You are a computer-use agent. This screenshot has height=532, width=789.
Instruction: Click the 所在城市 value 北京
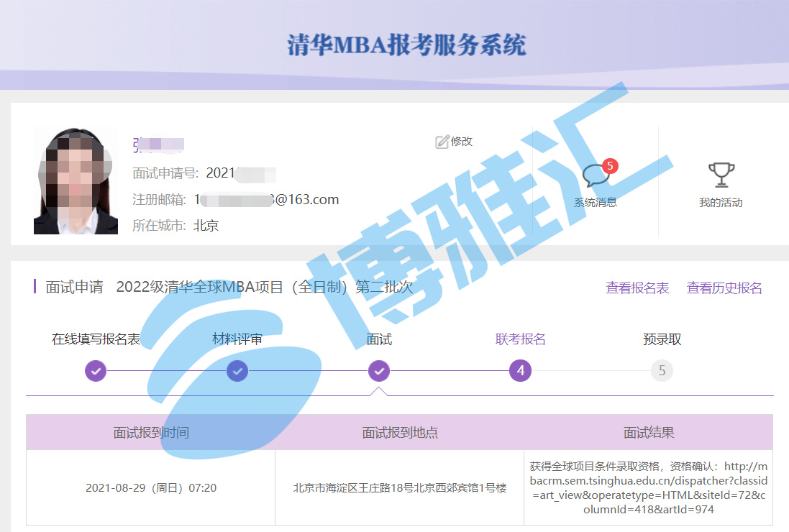click(x=206, y=226)
